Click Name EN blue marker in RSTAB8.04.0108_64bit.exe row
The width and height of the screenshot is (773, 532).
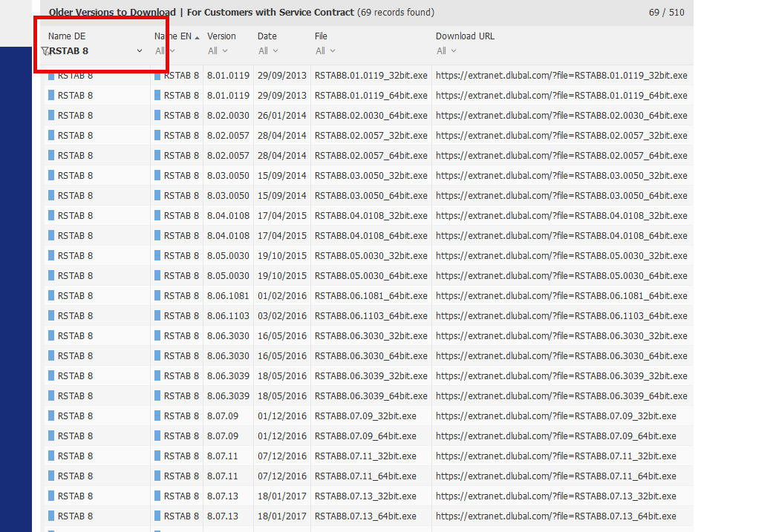157,235
